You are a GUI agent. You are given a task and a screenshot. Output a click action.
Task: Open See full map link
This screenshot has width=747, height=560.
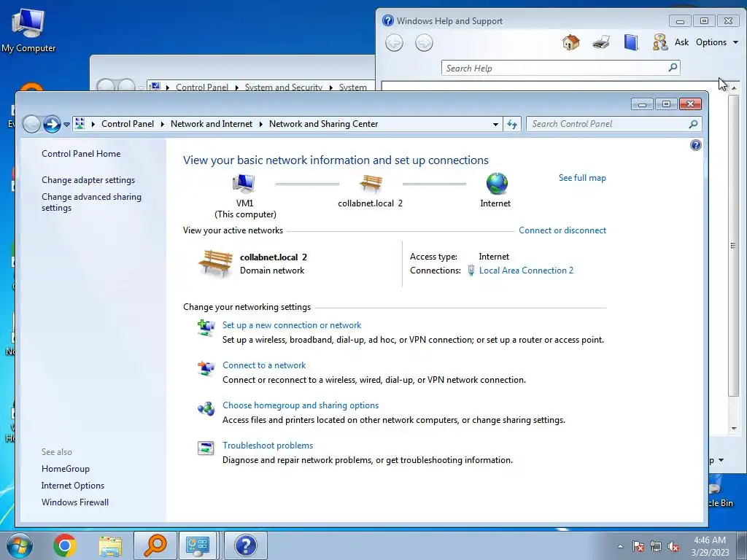pos(582,178)
